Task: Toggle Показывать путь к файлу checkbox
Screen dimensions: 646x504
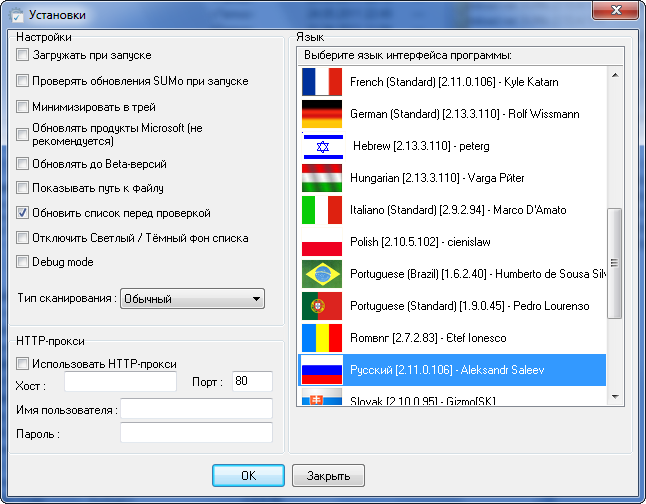Action: (22, 188)
